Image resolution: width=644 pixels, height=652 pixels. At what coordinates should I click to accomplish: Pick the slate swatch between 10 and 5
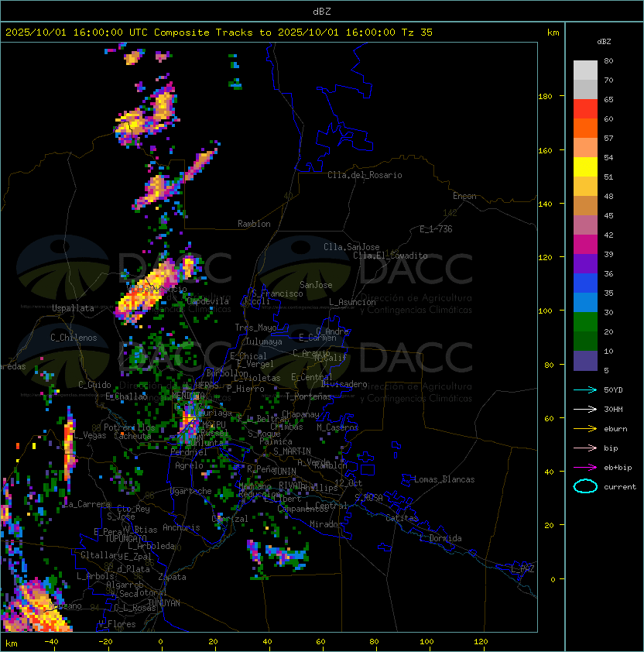click(585, 361)
